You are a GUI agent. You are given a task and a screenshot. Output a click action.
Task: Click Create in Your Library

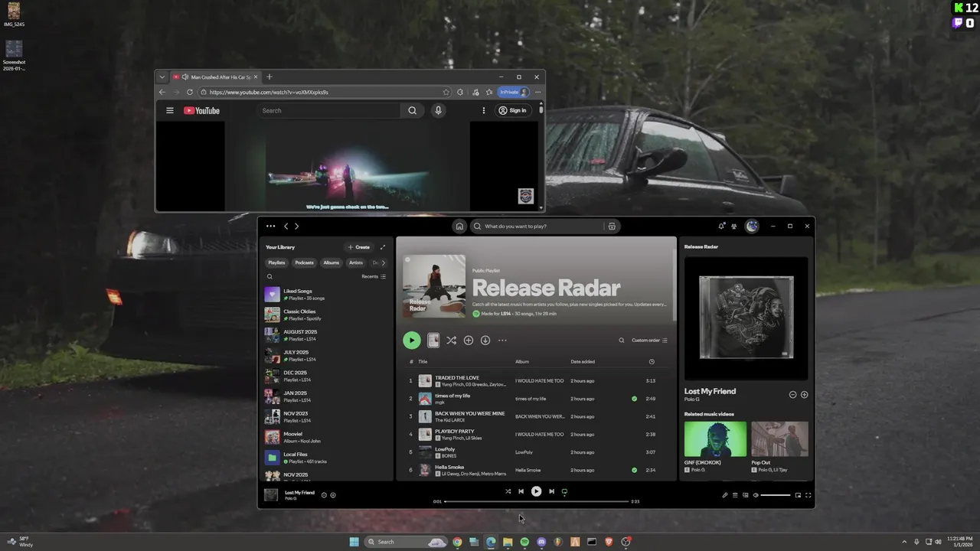point(358,247)
